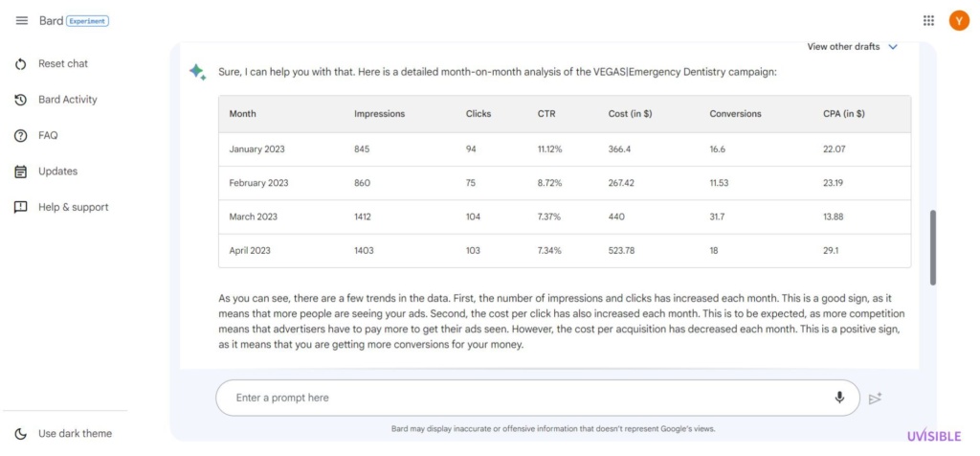980x456 pixels.
Task: Click the vertical chat scrollbar thumb
Action: (932, 248)
